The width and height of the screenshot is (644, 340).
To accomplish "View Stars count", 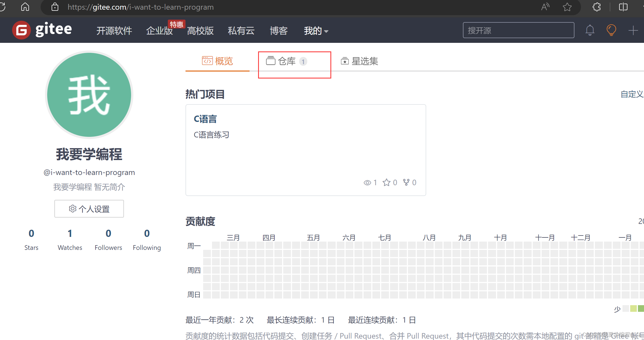I will tap(31, 240).
